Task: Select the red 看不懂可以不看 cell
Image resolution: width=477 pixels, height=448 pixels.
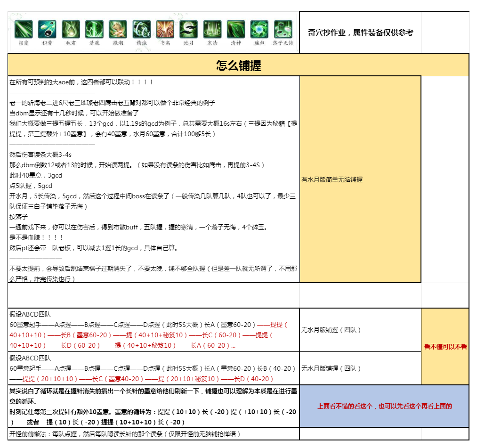Action: point(445,347)
